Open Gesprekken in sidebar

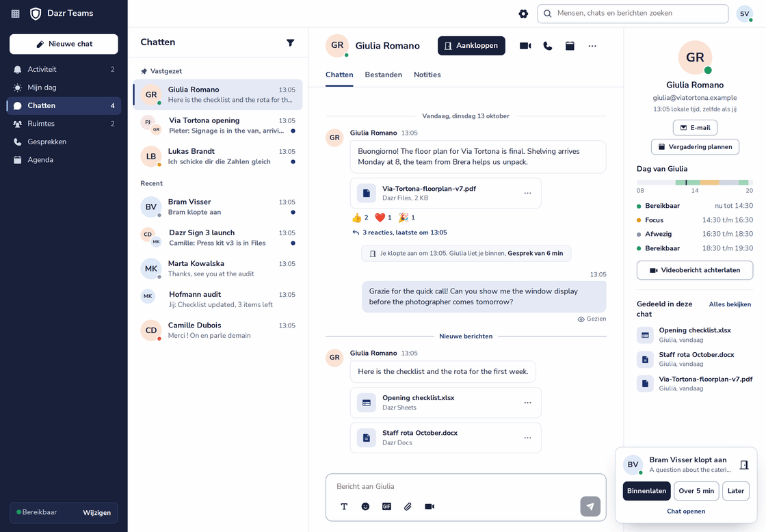64,142
